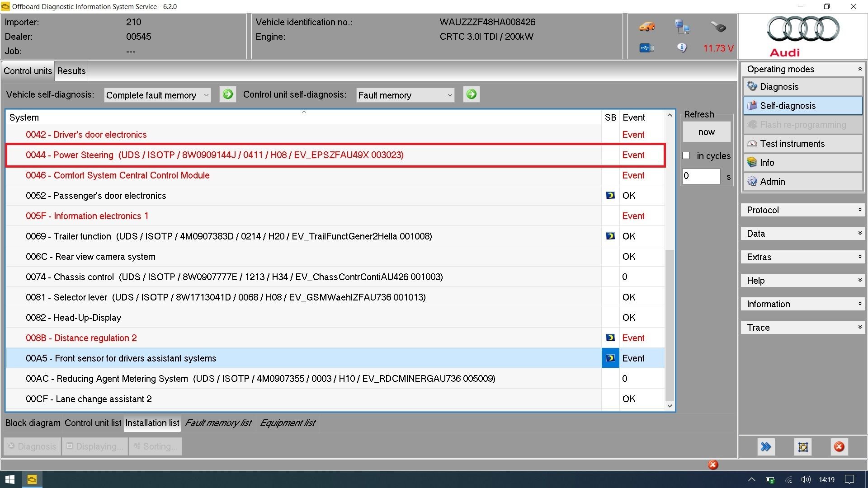Run the control unit self-diagnosis green arrow
This screenshot has height=488, width=868.
click(x=471, y=94)
